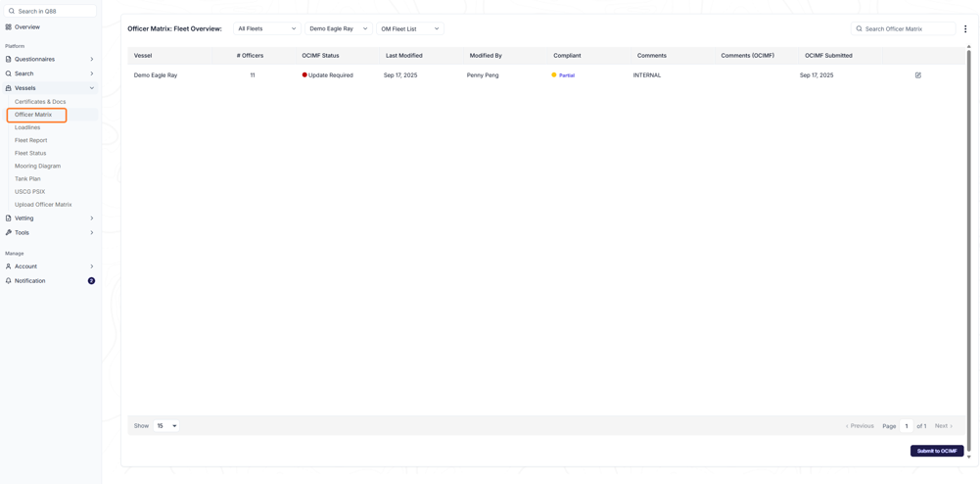Viewport: 980px width, 484px height.
Task: Expand the Questionnaires submenu chevron
Action: pyautogui.click(x=92, y=60)
